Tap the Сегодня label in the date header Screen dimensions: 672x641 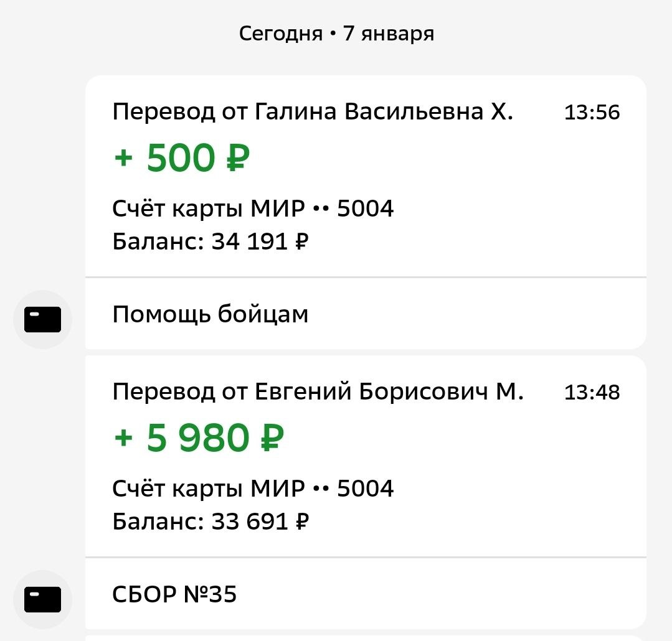point(280,34)
